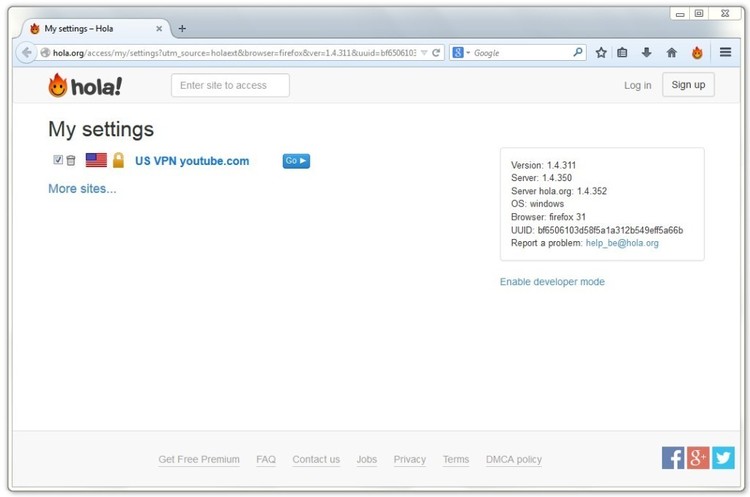Open the Google search engine dropdown
The height and width of the screenshot is (497, 750).
461,53
